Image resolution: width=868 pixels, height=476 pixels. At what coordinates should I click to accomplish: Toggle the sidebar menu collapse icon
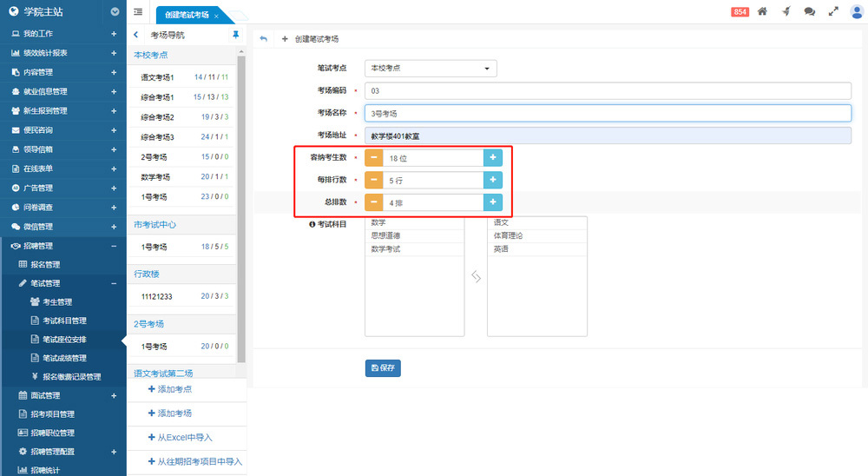pos(139,11)
